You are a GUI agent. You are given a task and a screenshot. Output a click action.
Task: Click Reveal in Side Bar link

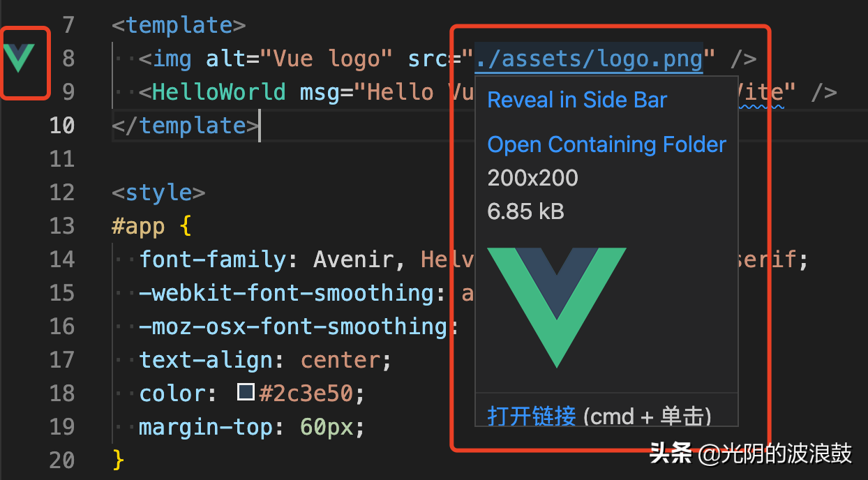577,100
